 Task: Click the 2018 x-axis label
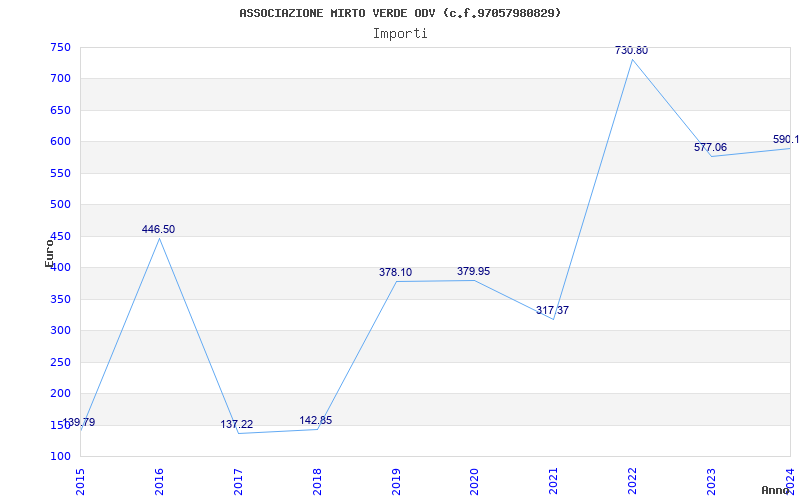point(317,482)
